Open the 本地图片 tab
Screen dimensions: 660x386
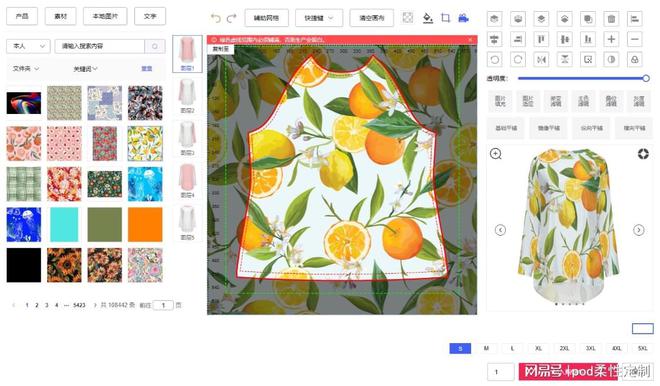(105, 16)
